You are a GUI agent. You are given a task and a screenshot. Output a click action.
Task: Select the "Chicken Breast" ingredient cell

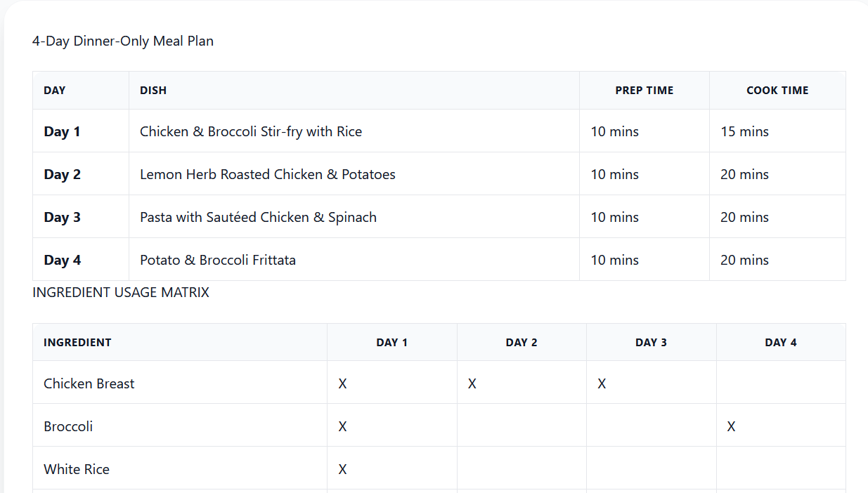(x=89, y=383)
